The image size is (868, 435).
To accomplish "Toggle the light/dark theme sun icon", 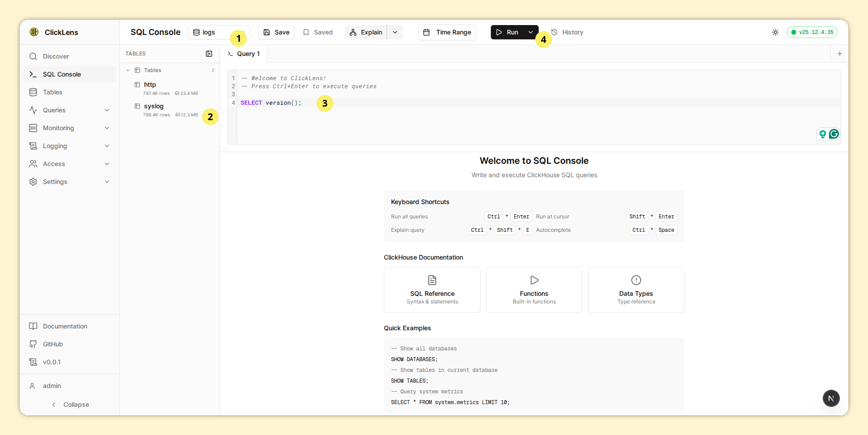I will (775, 32).
